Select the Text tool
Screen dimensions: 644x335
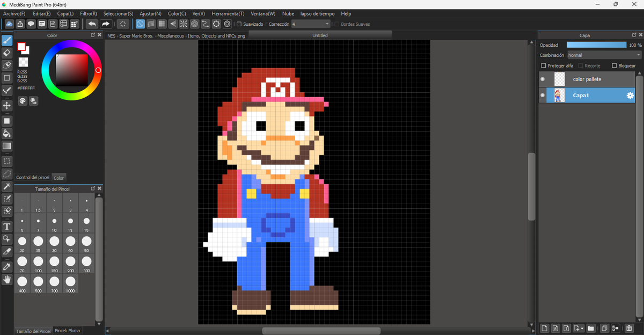pyautogui.click(x=7, y=226)
